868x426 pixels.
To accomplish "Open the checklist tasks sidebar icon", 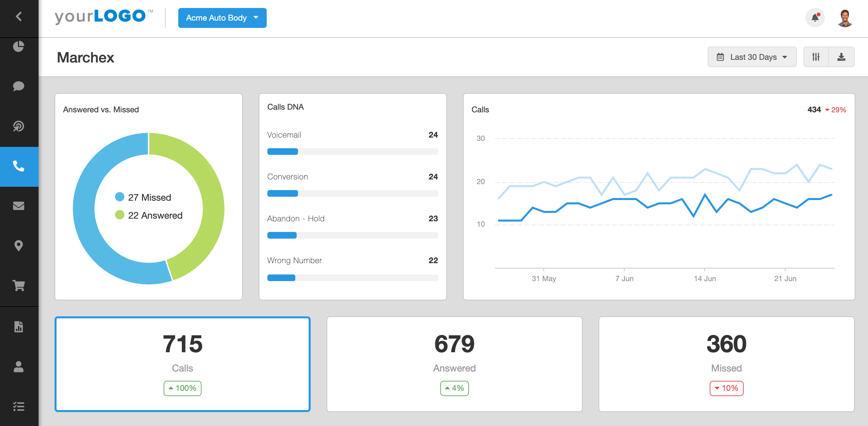I will pyautogui.click(x=19, y=406).
